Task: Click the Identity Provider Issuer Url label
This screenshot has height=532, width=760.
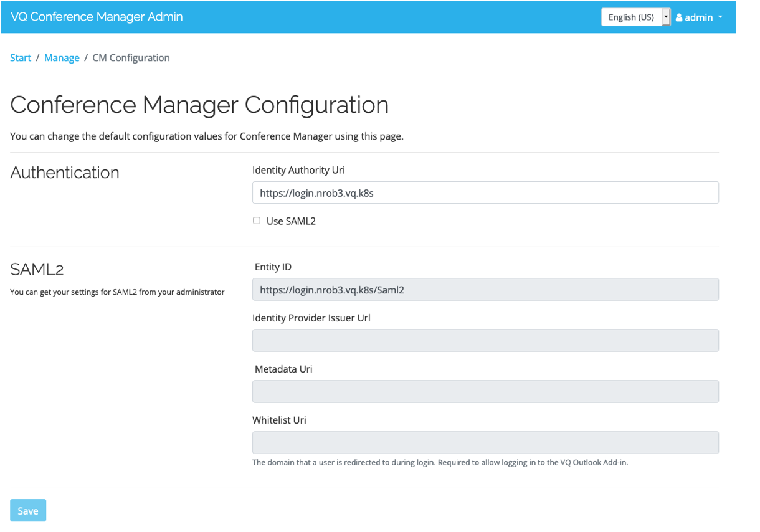Action: click(x=311, y=318)
